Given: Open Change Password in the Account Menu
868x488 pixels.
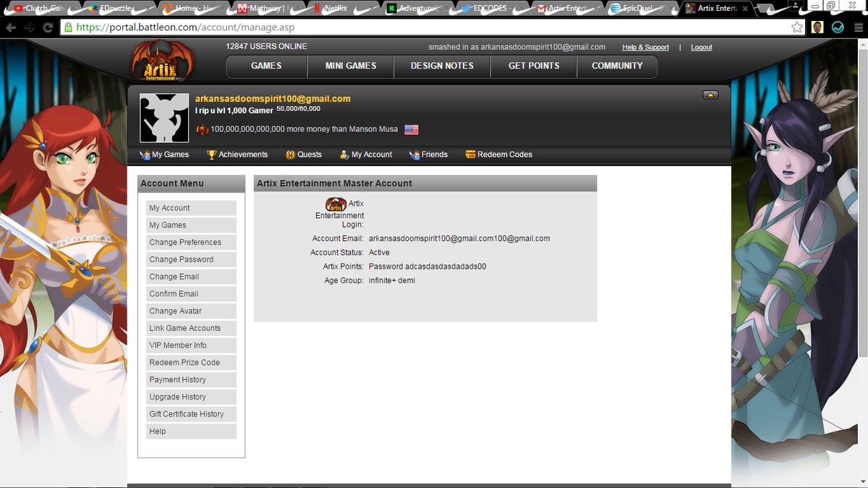Looking at the screenshot, I should pyautogui.click(x=191, y=259).
